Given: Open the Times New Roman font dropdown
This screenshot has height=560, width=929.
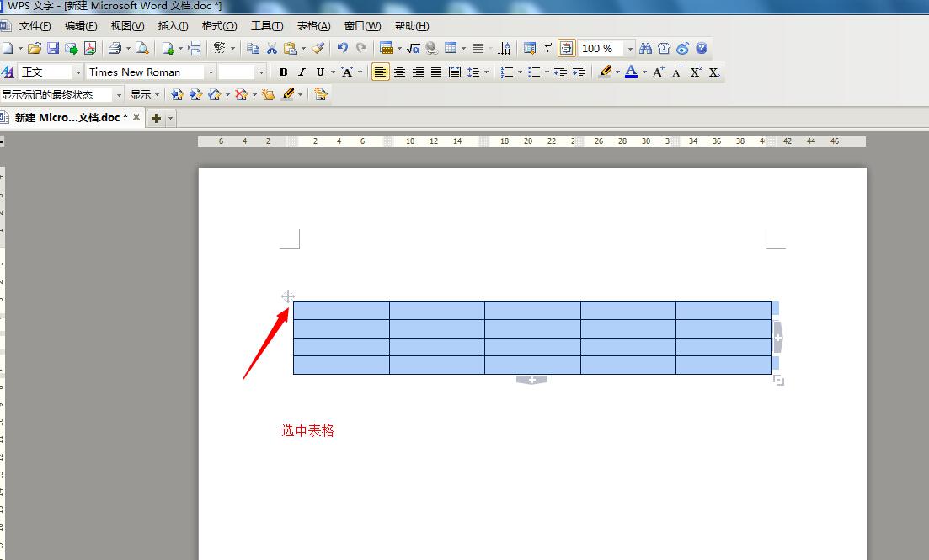Looking at the screenshot, I should pyautogui.click(x=211, y=72).
